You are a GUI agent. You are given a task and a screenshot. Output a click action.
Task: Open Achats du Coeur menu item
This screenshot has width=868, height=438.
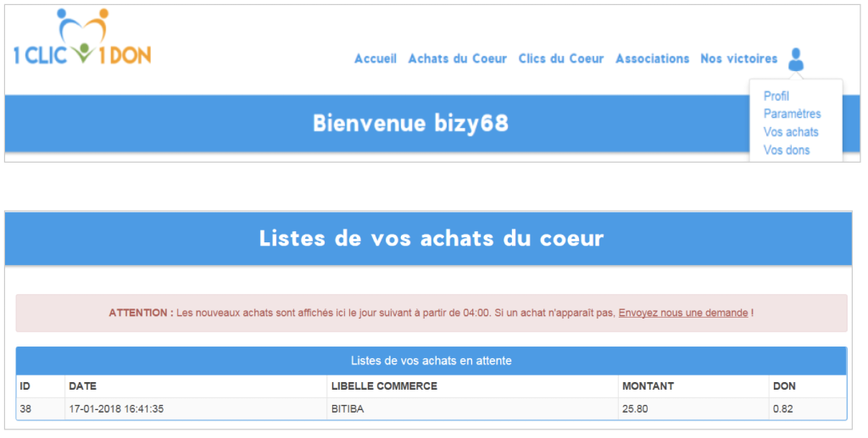pyautogui.click(x=457, y=58)
